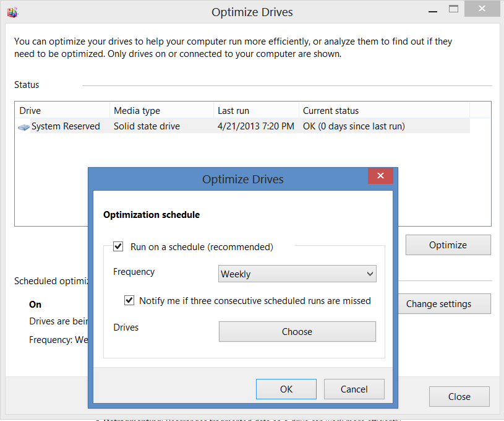Minimize the main Optimize Drives window
504x421 pixels.
(426, 9)
